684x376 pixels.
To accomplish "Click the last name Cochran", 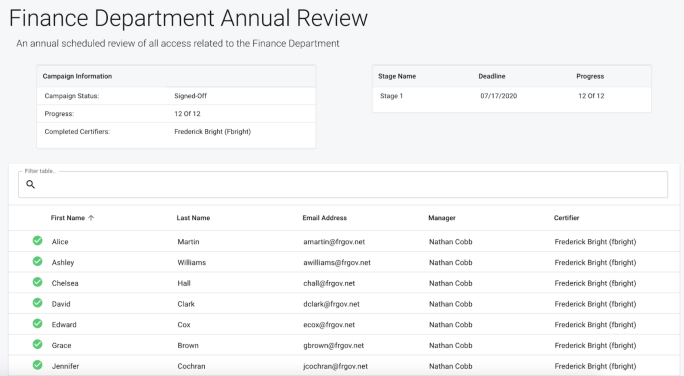I will click(x=191, y=366).
